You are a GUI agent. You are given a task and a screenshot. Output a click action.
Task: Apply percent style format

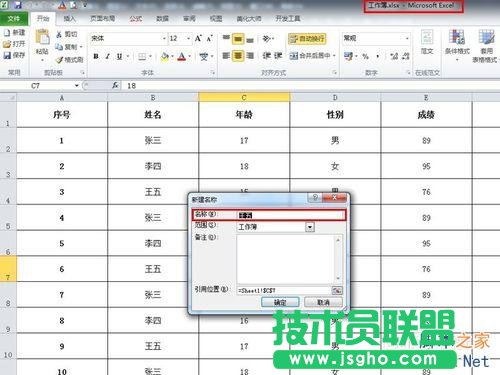coord(366,56)
